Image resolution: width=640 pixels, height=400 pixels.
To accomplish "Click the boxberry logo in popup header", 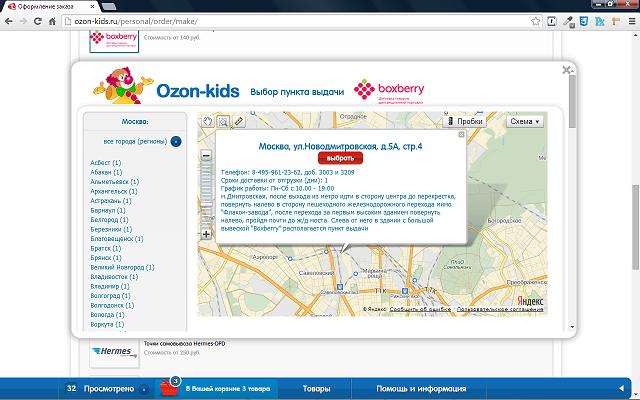I will 389,91.
